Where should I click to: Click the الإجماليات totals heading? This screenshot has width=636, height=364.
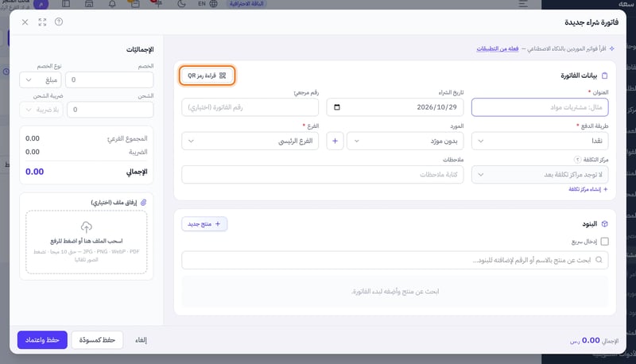[x=140, y=49]
